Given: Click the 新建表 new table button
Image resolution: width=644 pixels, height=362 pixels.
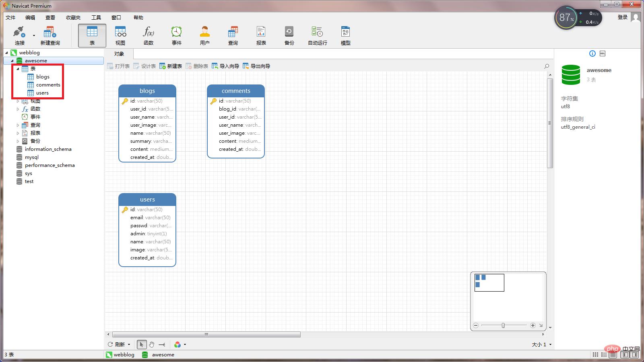Looking at the screenshot, I should 171,66.
